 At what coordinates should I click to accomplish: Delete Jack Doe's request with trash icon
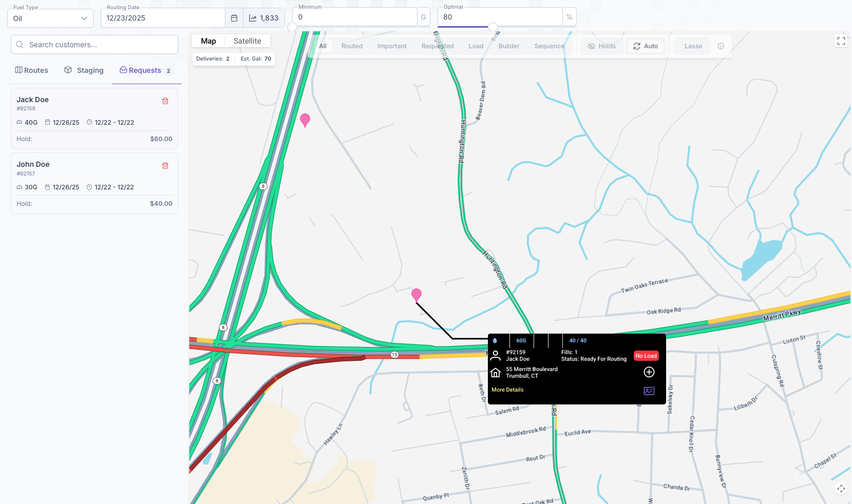(x=165, y=101)
